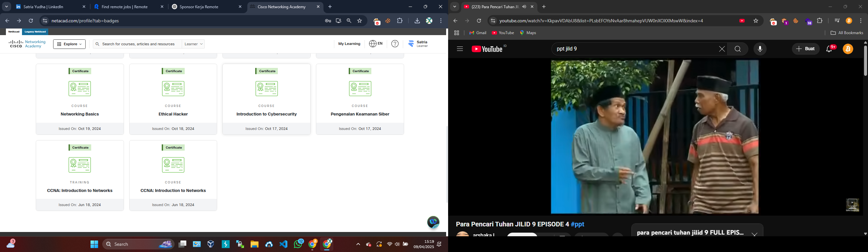Open Gmail bookmark
The image size is (868, 252).
[x=478, y=33]
